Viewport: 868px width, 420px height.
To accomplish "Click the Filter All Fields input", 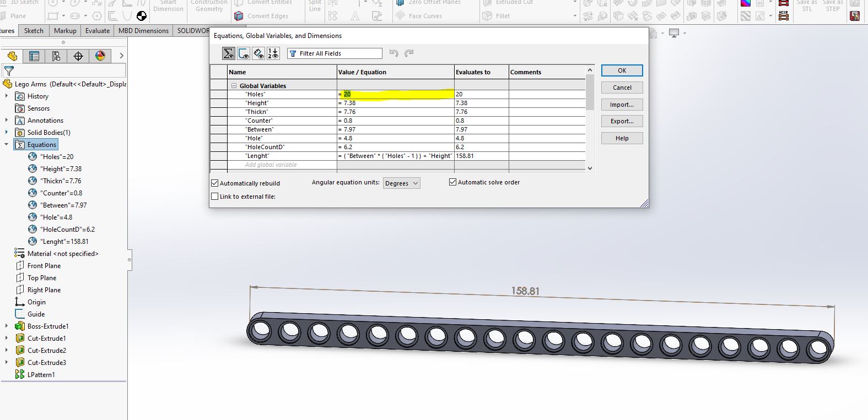I will tap(335, 53).
